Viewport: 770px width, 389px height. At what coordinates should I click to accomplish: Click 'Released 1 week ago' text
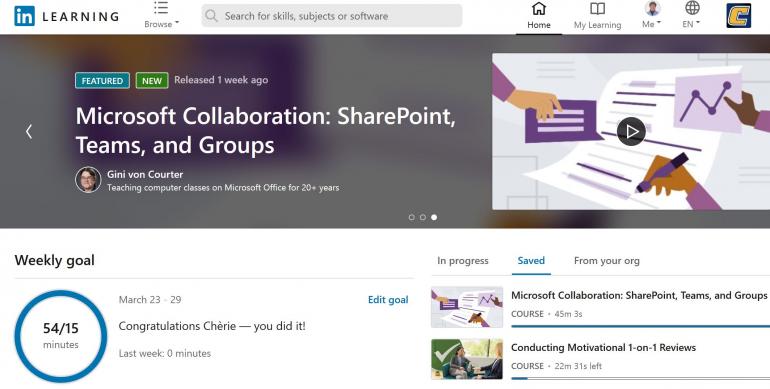coord(221,80)
